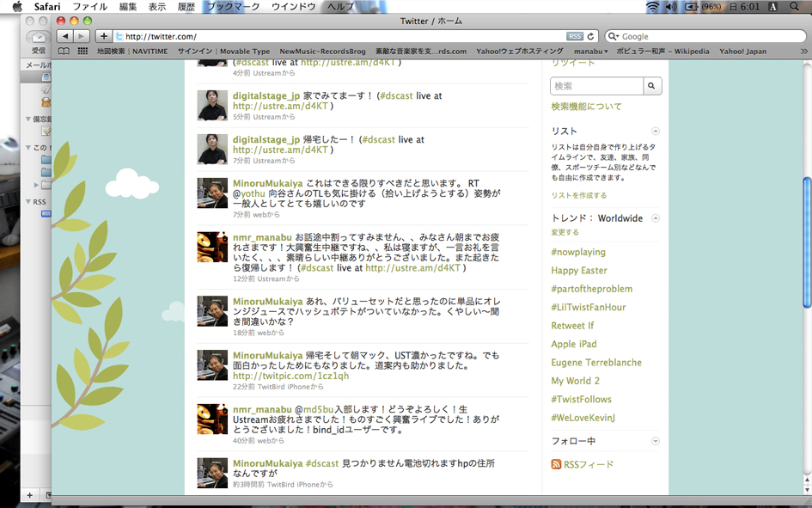Open the #nowplaying trend

tap(578, 252)
